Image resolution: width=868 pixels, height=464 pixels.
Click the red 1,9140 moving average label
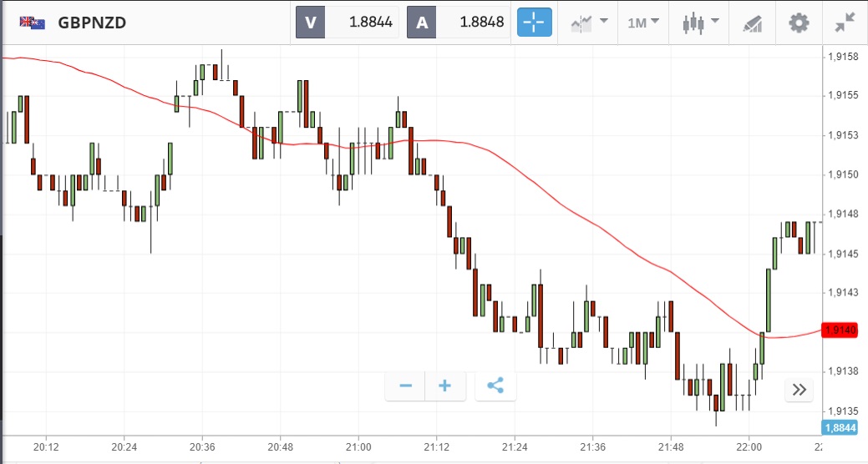[840, 330]
